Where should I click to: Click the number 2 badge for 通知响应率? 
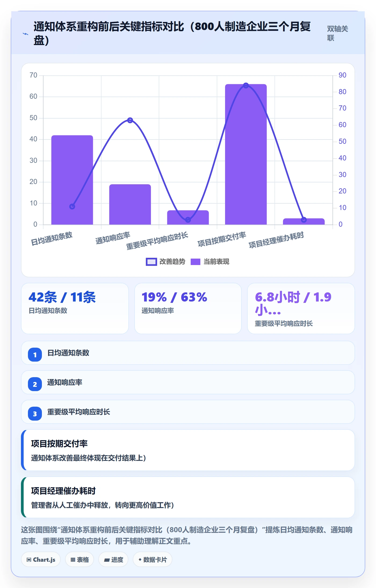[x=35, y=384]
